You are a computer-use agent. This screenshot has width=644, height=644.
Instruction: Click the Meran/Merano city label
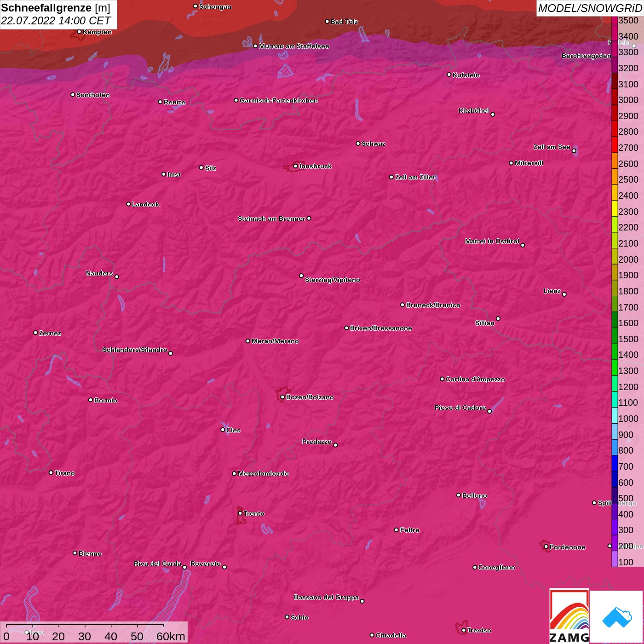point(275,341)
